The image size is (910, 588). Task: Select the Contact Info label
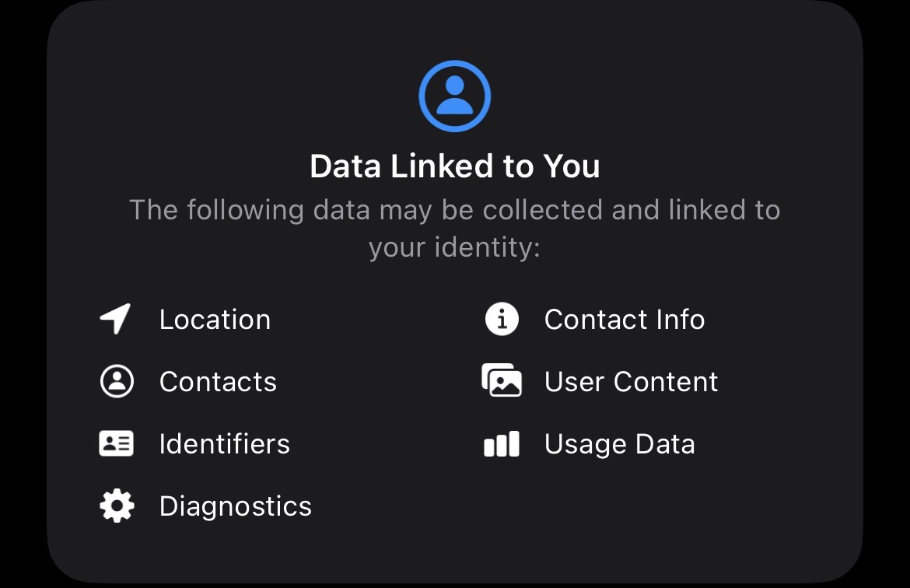[625, 320]
